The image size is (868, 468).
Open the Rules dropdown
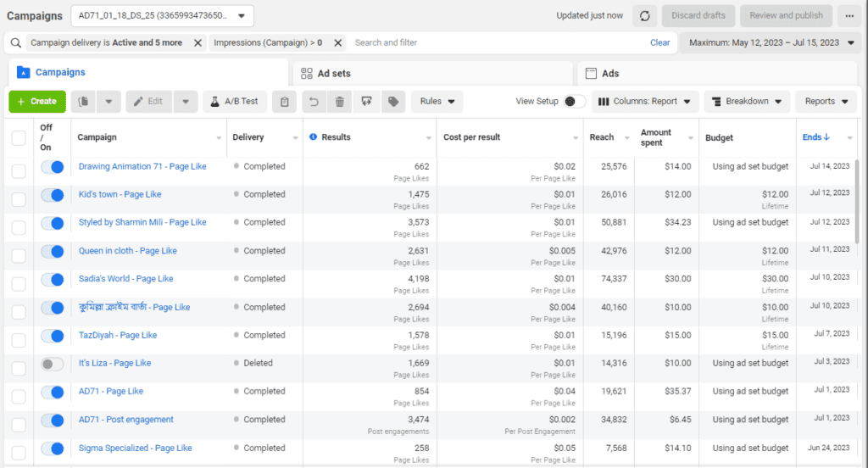(437, 102)
